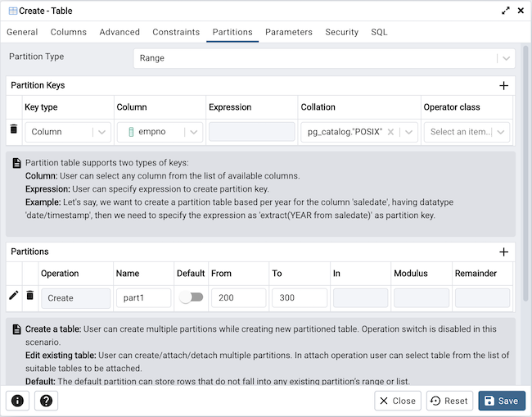Add a new partition row
532x417 pixels.
pos(503,252)
